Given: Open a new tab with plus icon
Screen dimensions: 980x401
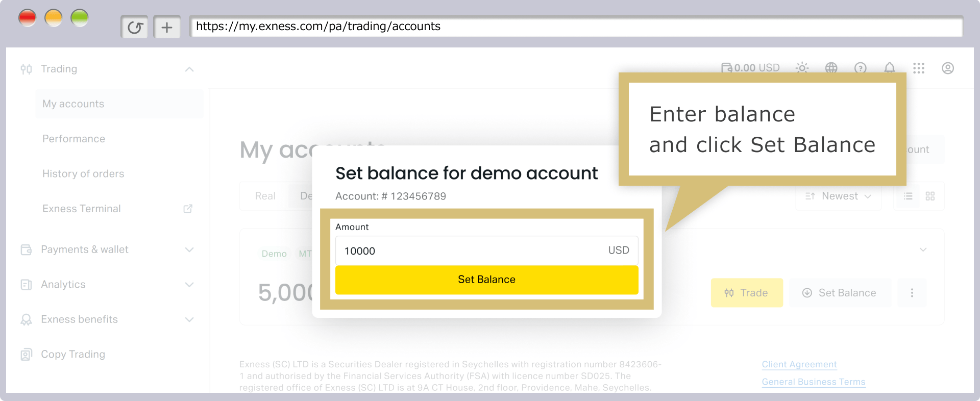Looking at the screenshot, I should [167, 27].
